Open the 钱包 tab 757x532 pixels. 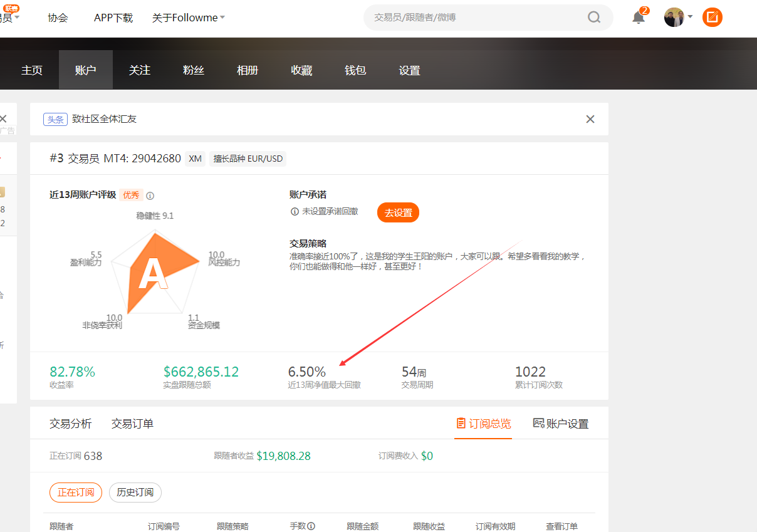(x=355, y=70)
